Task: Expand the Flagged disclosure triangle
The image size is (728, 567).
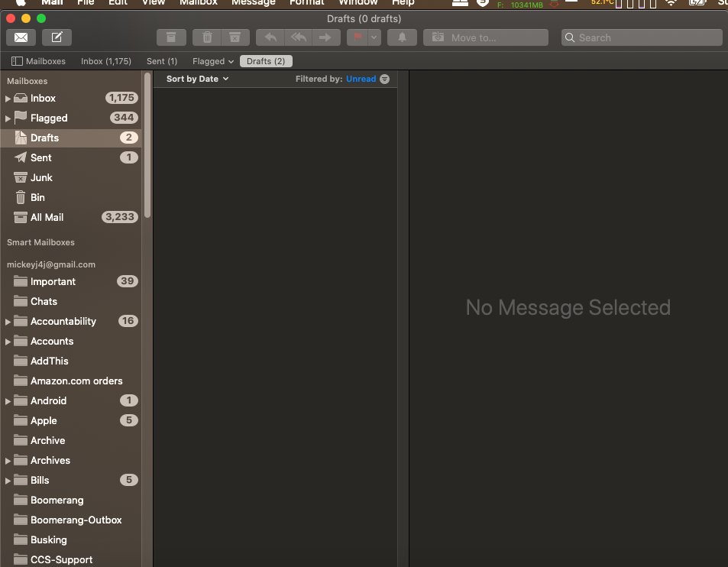Action: pyautogui.click(x=8, y=118)
